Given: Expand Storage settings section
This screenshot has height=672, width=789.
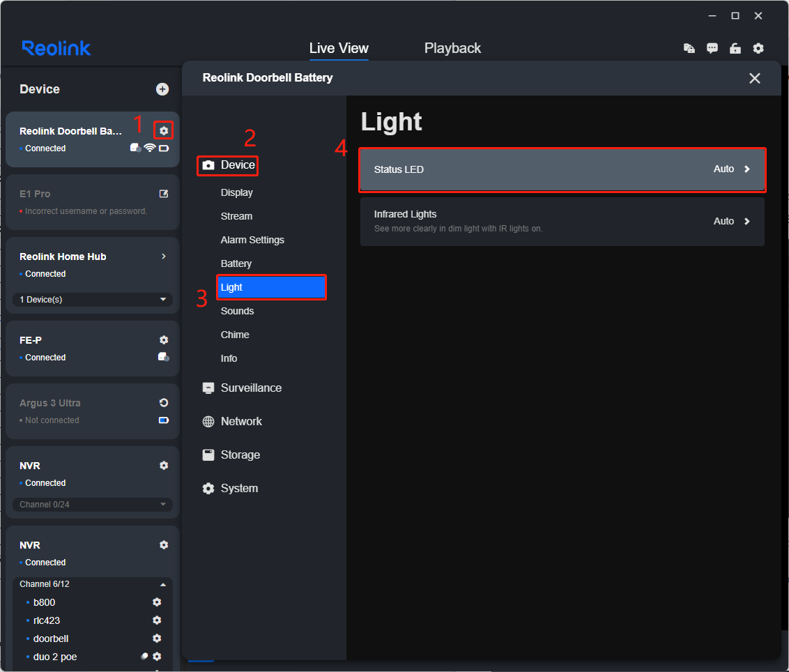Looking at the screenshot, I should [x=231, y=455].
